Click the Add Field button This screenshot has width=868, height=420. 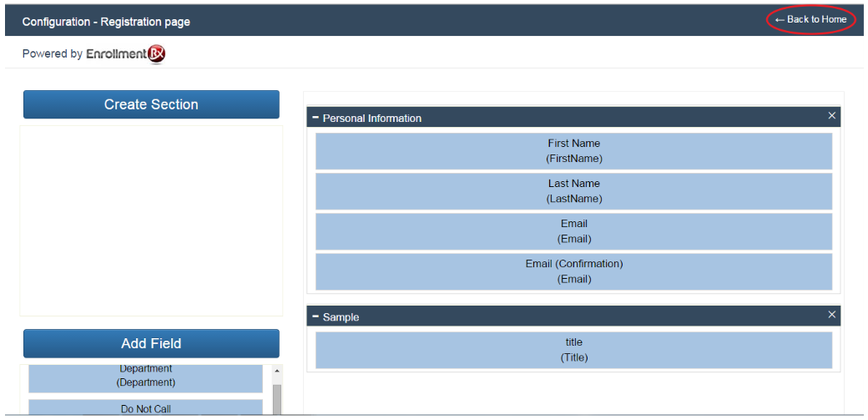[151, 343]
